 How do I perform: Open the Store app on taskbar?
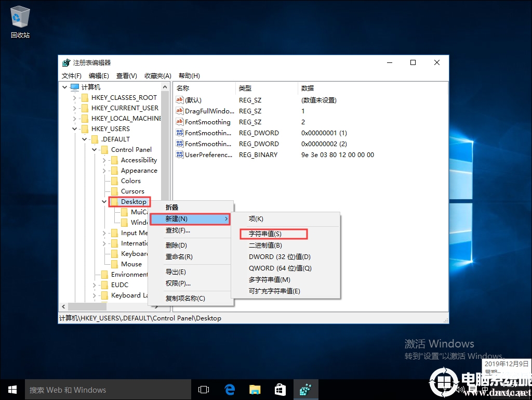click(x=280, y=390)
